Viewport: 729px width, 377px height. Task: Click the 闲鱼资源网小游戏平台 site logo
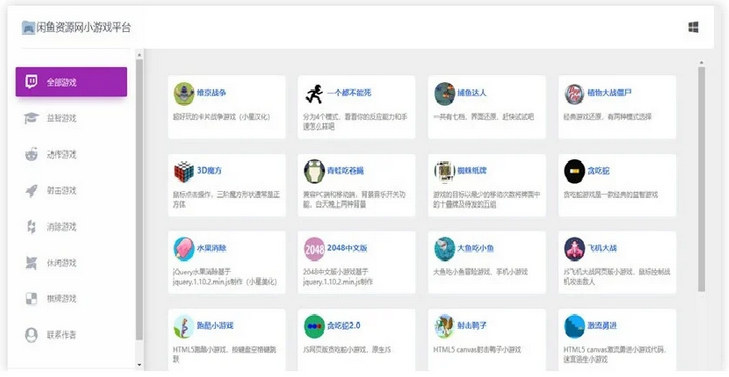(76, 27)
